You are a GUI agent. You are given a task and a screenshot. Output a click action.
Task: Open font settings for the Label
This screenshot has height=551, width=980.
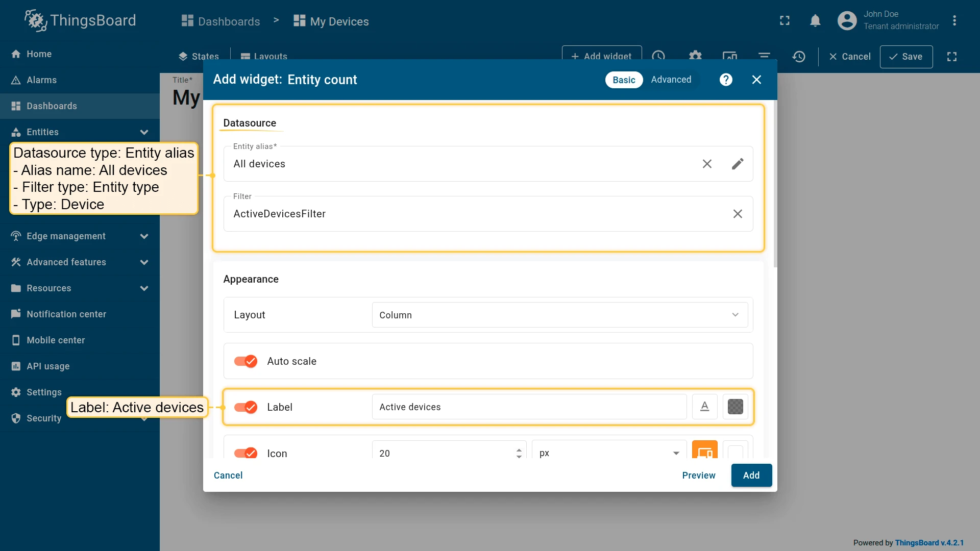click(705, 407)
